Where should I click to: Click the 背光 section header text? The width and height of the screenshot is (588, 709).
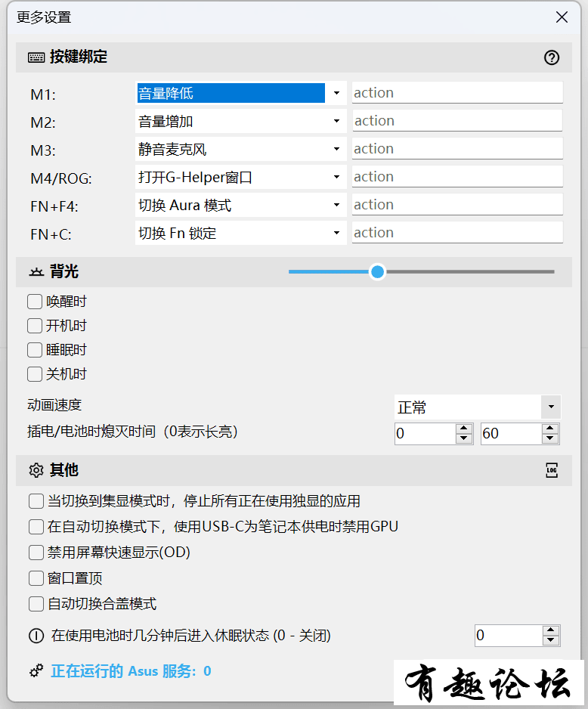tap(64, 272)
